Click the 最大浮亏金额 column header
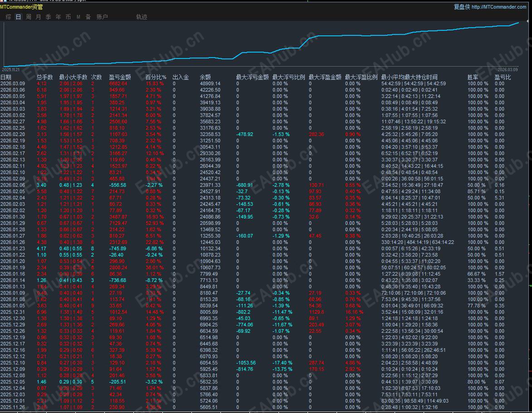 253,78
